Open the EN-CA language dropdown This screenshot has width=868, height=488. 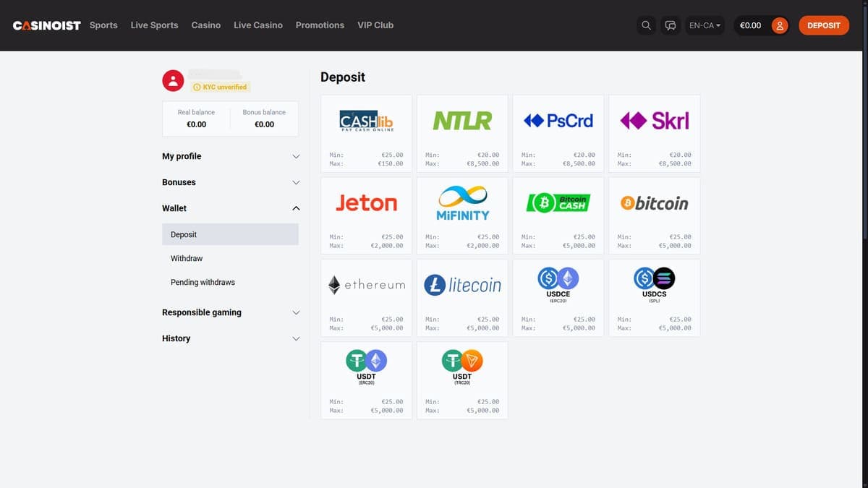pos(705,25)
